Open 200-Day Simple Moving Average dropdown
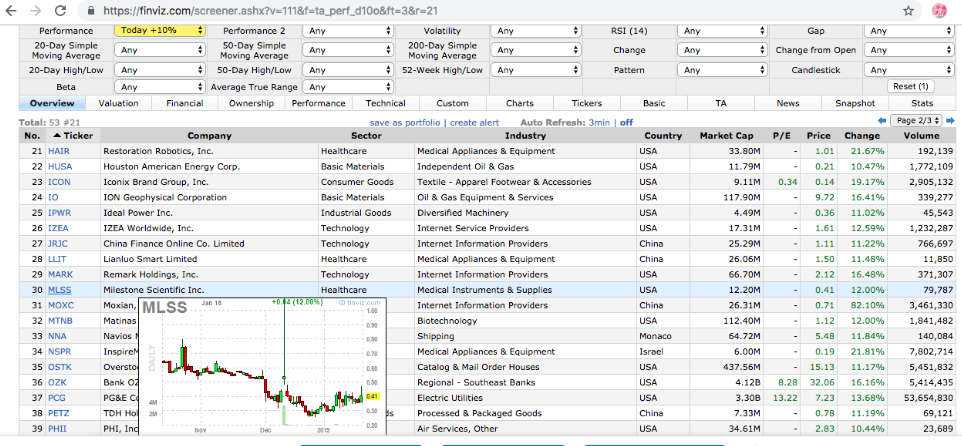Screen dimensions: 962x446 pos(536,50)
